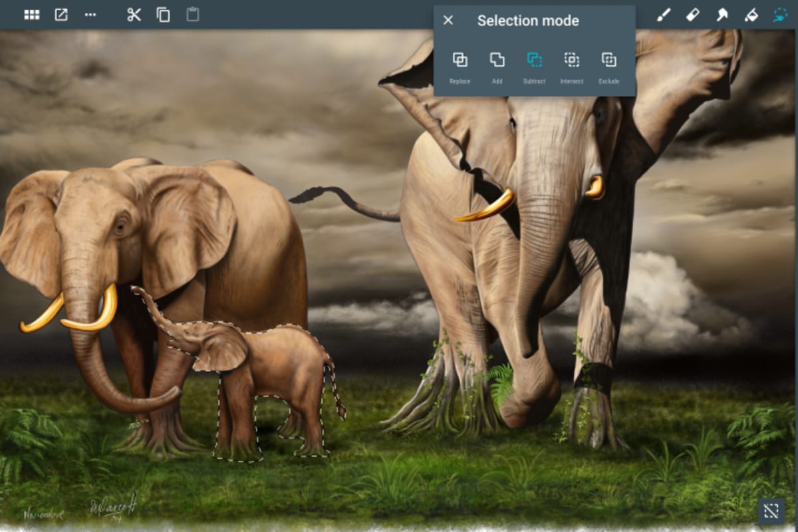Select the paint Brush tool
798x532 pixels.
pos(664,15)
